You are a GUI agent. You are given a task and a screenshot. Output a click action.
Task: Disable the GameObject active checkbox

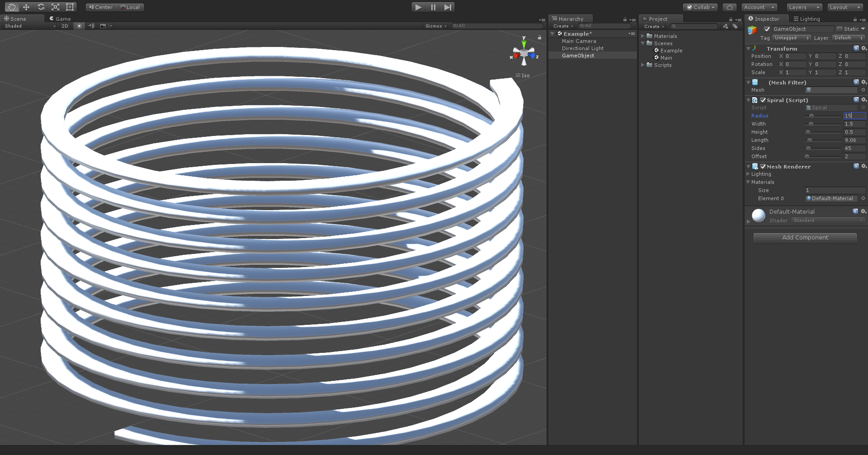coord(767,29)
